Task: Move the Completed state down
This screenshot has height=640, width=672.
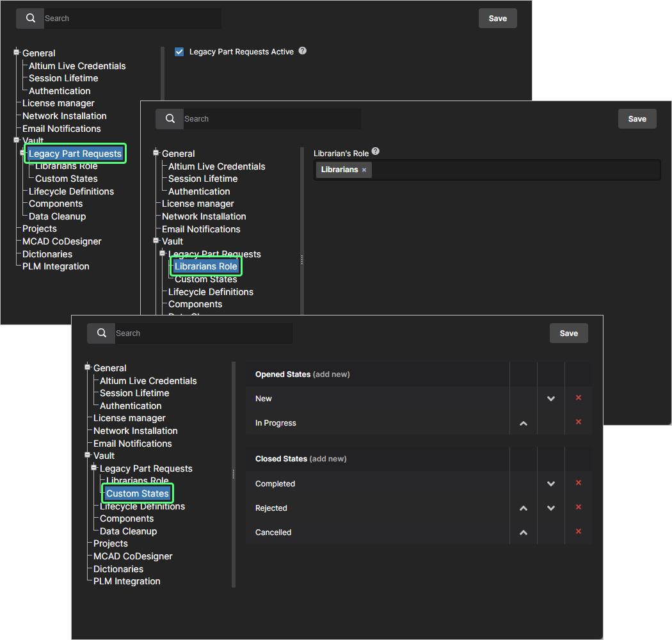Action: coord(550,484)
